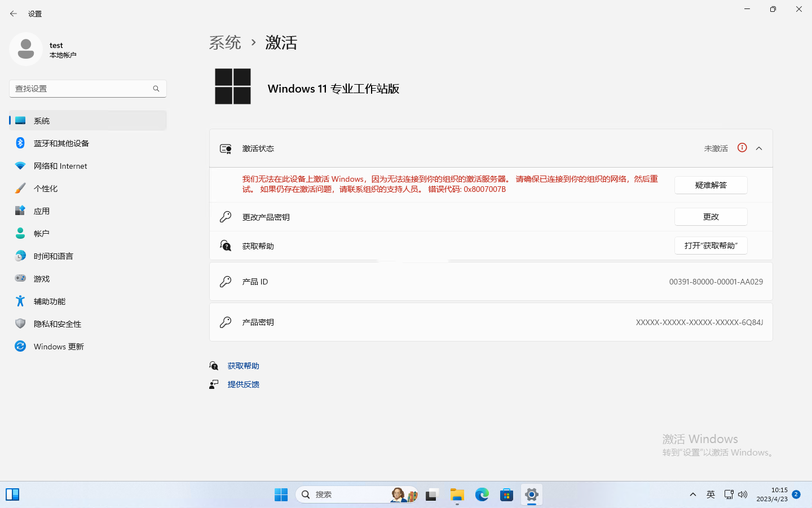
Task: Click product key value ending 6Q84J
Action: pyautogui.click(x=700, y=322)
